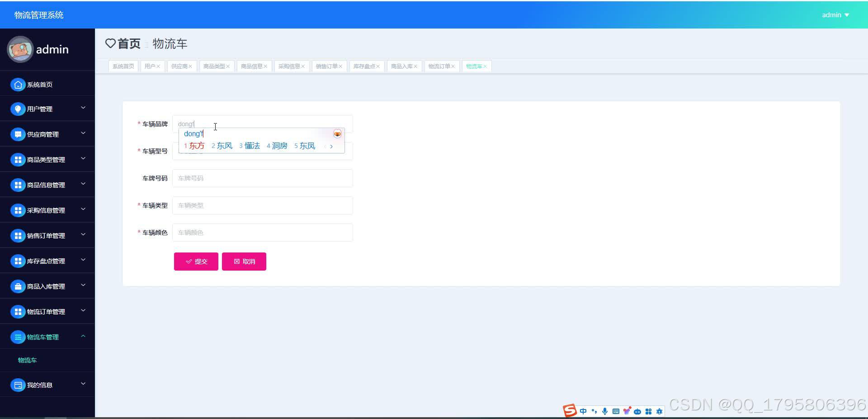868x419 pixels.
Task: Expand the 我的信息 menu chevron
Action: [83, 384]
